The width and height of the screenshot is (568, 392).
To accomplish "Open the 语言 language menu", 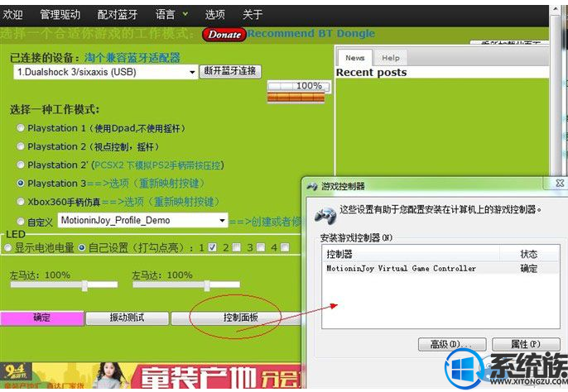I will tap(166, 15).
